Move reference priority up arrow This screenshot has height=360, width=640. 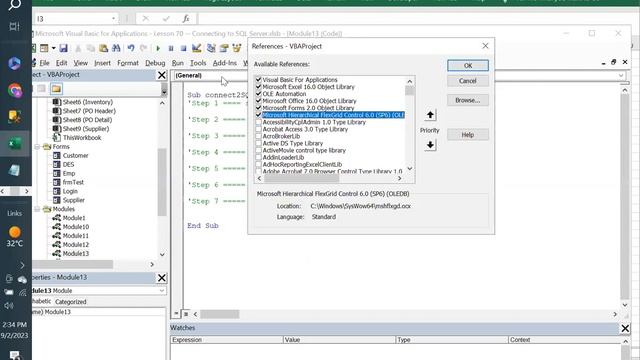click(430, 115)
